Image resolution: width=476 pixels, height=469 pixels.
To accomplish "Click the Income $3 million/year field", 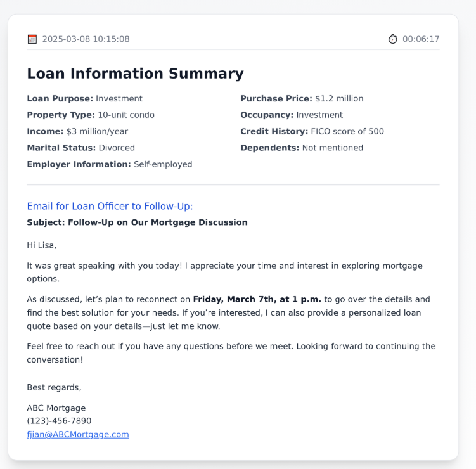I will [77, 131].
